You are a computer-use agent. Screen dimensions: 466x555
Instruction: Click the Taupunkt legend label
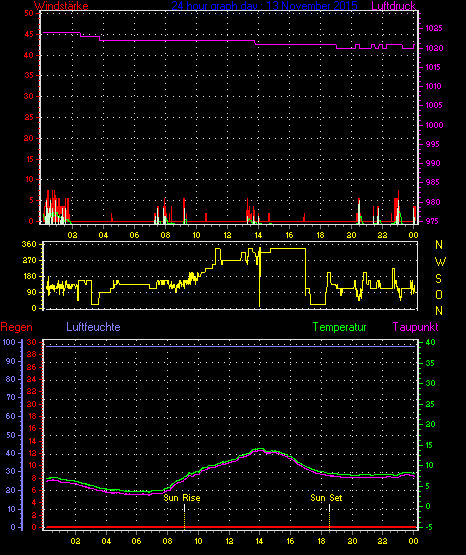[416, 327]
